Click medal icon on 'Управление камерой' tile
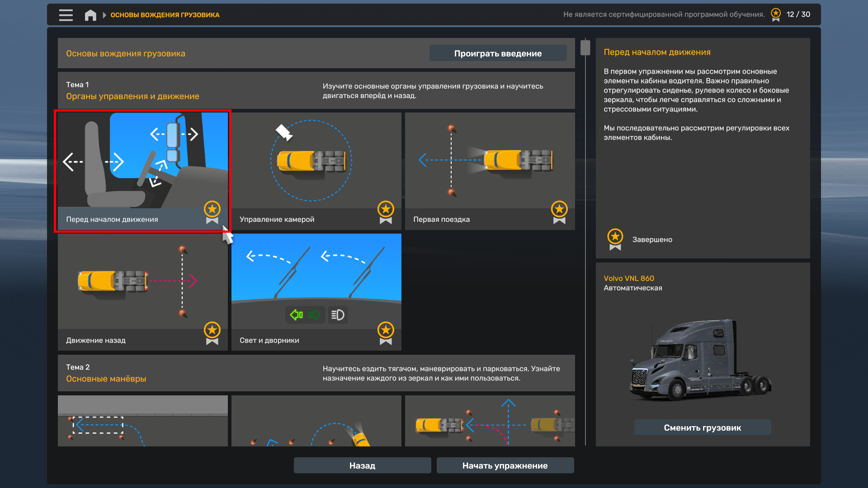The image size is (868, 488). (x=386, y=212)
